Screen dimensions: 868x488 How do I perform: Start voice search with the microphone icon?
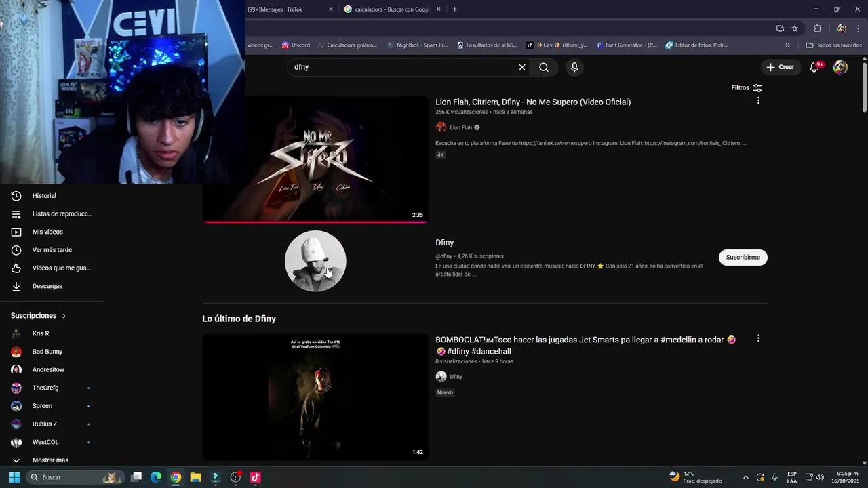[x=574, y=67]
